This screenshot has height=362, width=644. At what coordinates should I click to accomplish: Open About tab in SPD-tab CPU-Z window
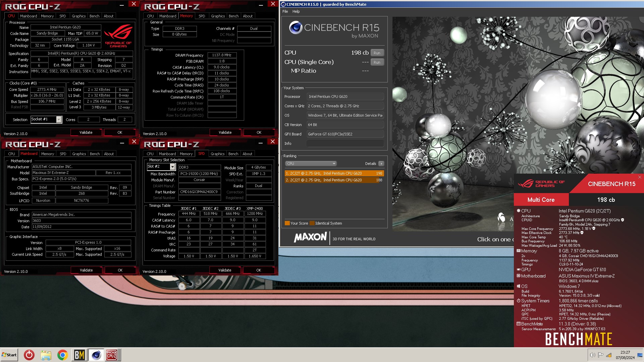(x=247, y=154)
